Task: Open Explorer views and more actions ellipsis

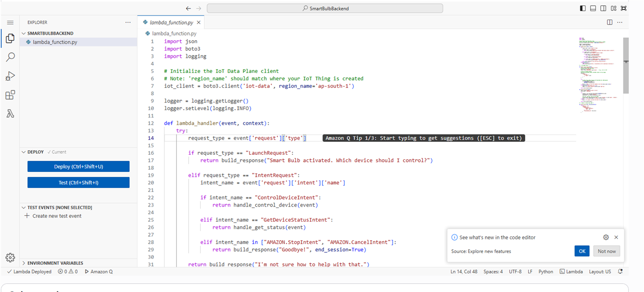Action: click(x=128, y=23)
